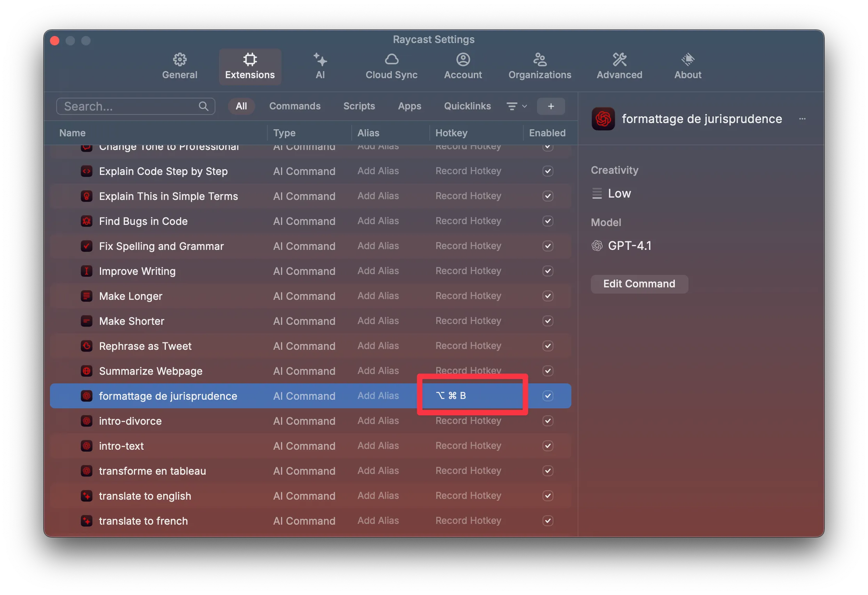Click the Find Bugs in Code icon
The height and width of the screenshot is (595, 868).
[87, 221]
